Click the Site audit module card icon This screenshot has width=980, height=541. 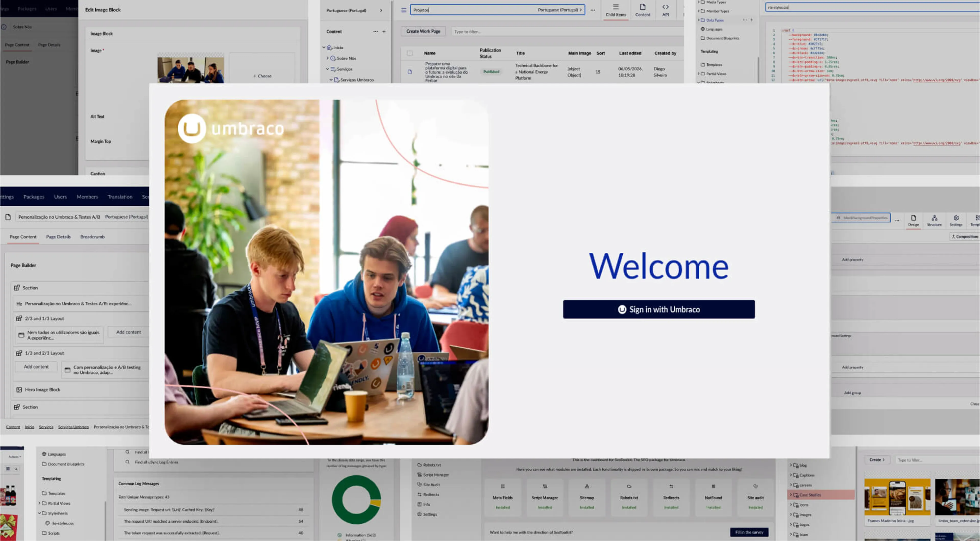[x=755, y=486]
